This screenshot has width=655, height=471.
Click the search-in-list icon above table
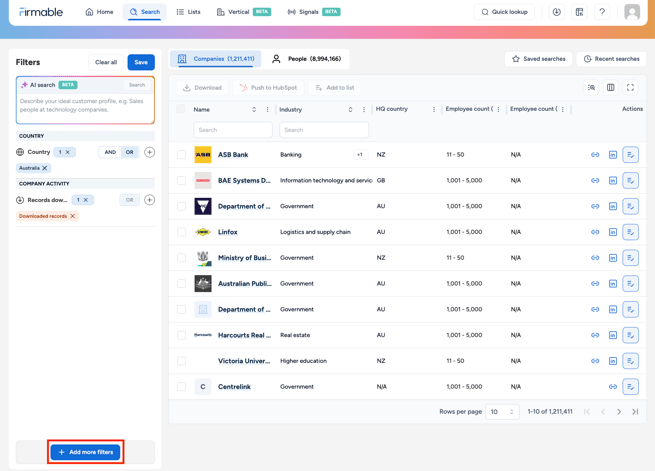pyautogui.click(x=591, y=87)
